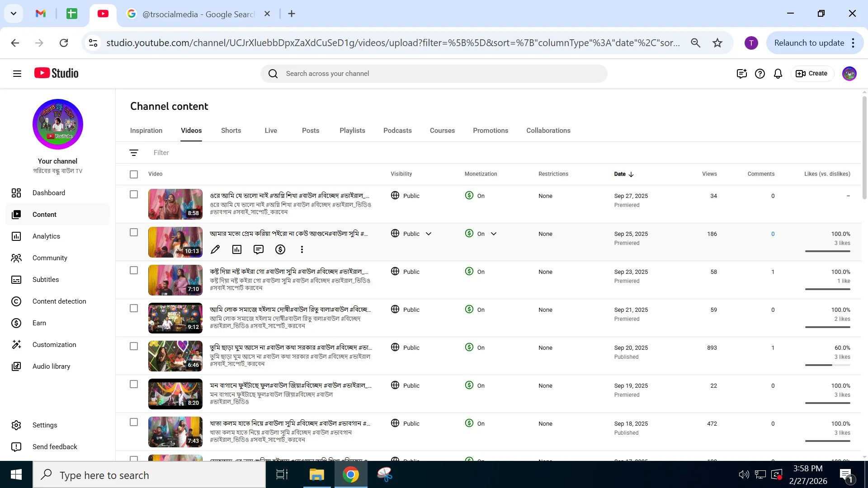Check the box for the Sep 20, 2025 video
The image size is (868, 488).
point(134,346)
